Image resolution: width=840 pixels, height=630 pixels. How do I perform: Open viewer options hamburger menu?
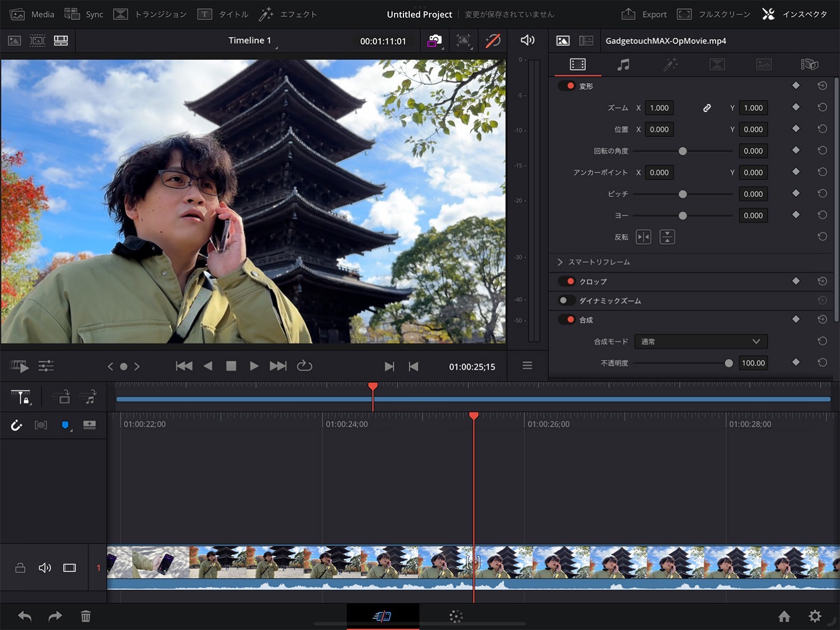coord(527,366)
